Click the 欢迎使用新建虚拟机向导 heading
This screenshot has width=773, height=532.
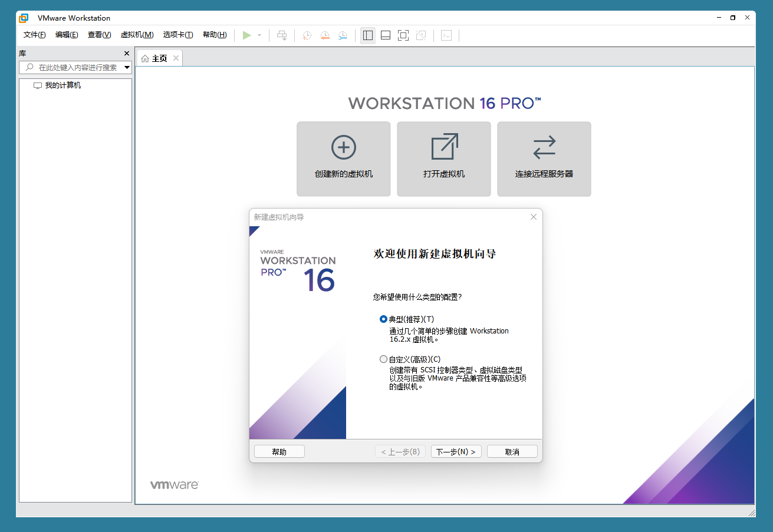(x=435, y=254)
